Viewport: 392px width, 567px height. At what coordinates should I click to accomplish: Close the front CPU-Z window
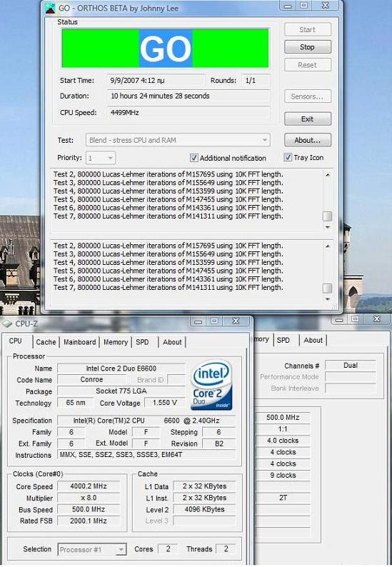tap(236, 321)
